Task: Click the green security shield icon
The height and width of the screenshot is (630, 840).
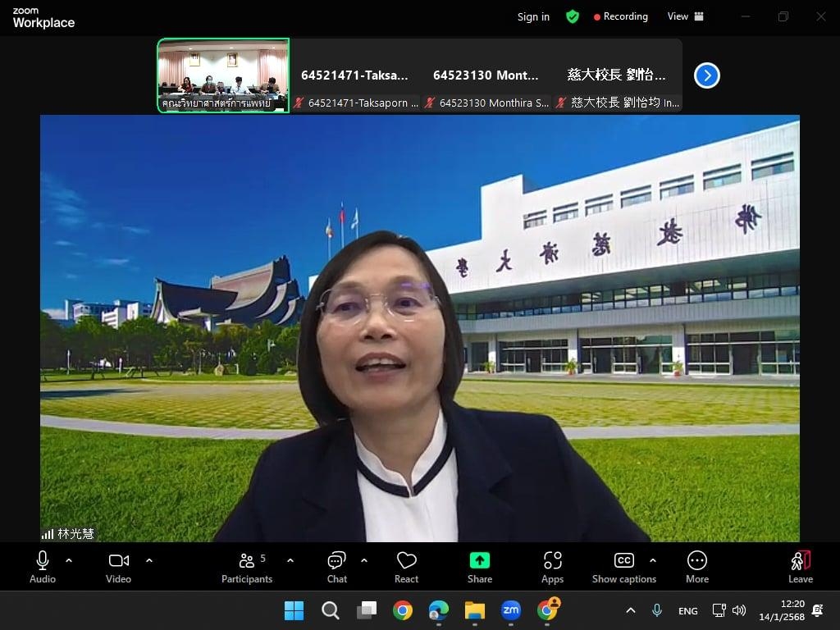Action: pyautogui.click(x=573, y=16)
